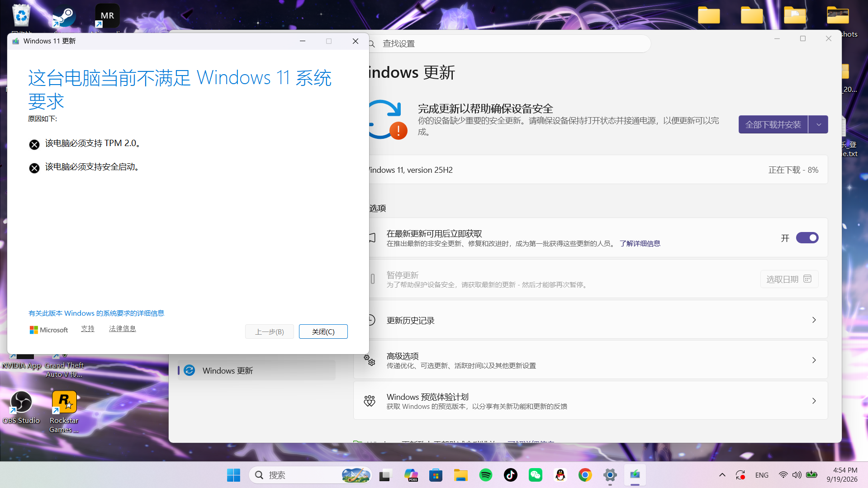Open QQ penguin icon on taskbar

click(x=560, y=475)
